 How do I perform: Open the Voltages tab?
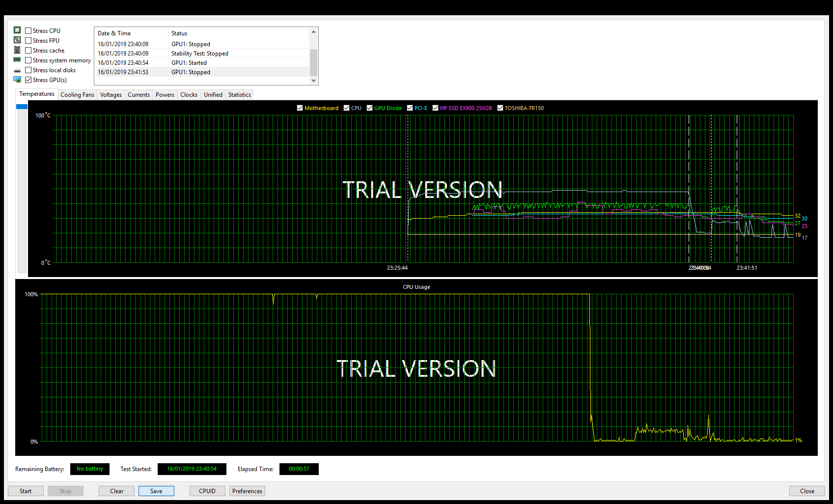click(x=111, y=95)
